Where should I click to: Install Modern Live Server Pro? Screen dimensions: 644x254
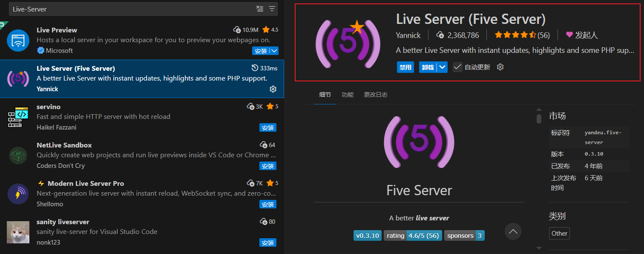coord(268,204)
